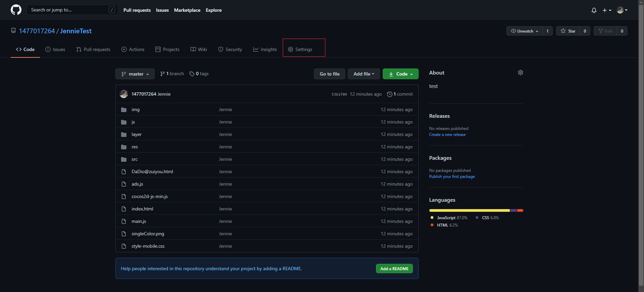
Task: Click the img folder icon
Action: click(x=124, y=109)
